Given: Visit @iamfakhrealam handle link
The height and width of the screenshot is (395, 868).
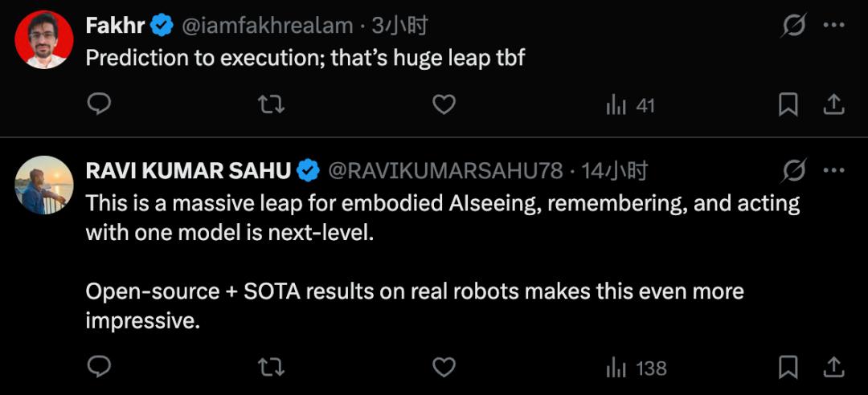Looking at the screenshot, I should point(268,26).
